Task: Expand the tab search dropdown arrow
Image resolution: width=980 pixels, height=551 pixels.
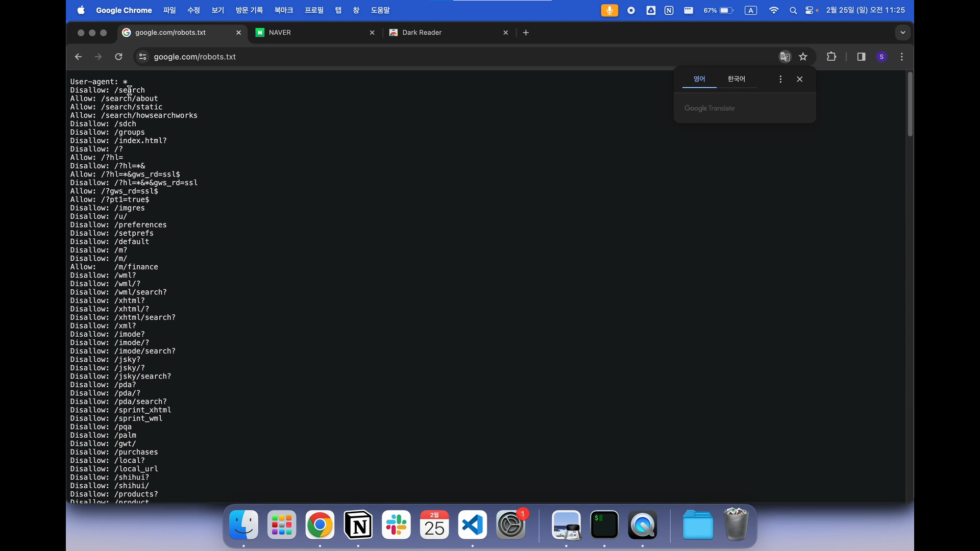Action: 902,32
